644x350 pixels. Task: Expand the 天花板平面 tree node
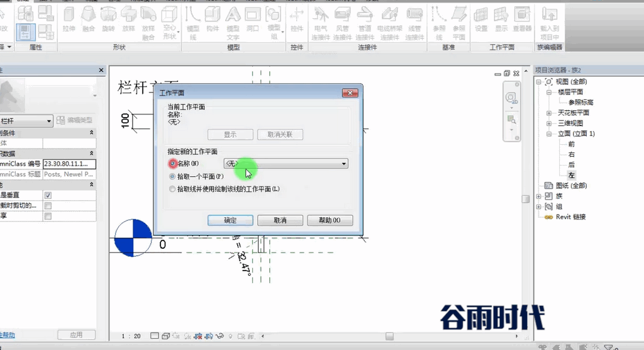pyautogui.click(x=548, y=113)
